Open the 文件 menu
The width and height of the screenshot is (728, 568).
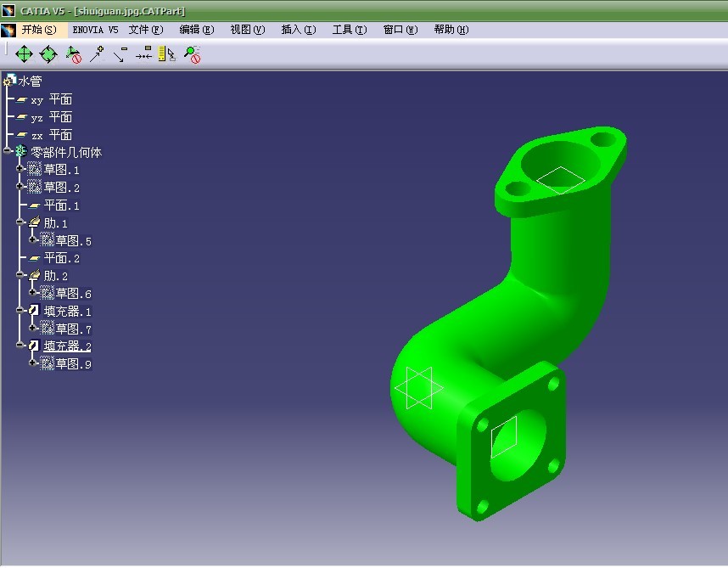tap(145, 30)
